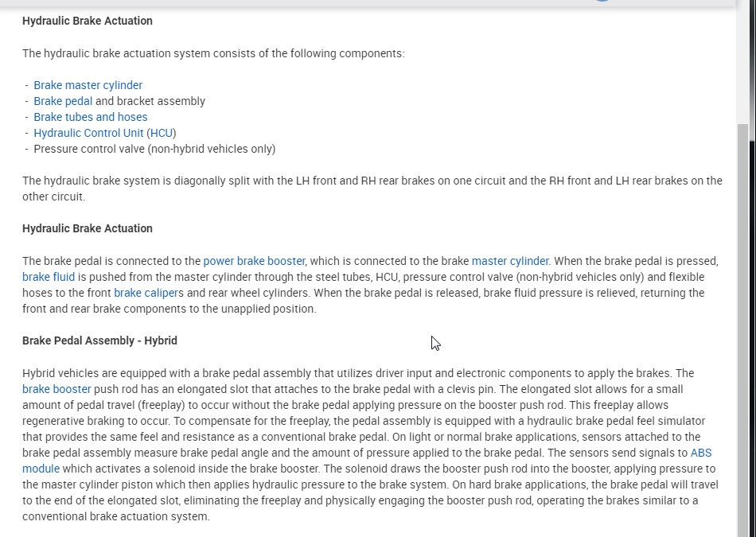
Task: Click the Brake Pedal Assembly - Hybrid heading
Action: 99,340
